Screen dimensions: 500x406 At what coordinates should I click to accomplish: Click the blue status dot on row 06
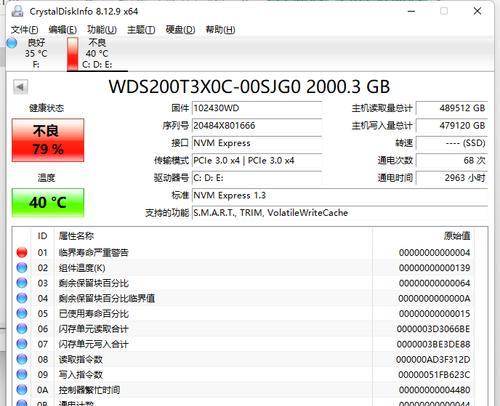click(22, 329)
